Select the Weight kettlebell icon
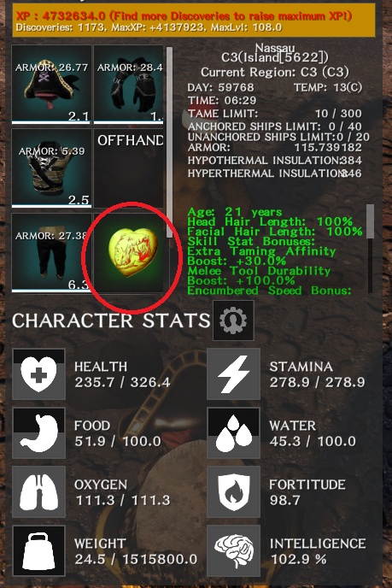This screenshot has height=588, width=392. coord(39,550)
